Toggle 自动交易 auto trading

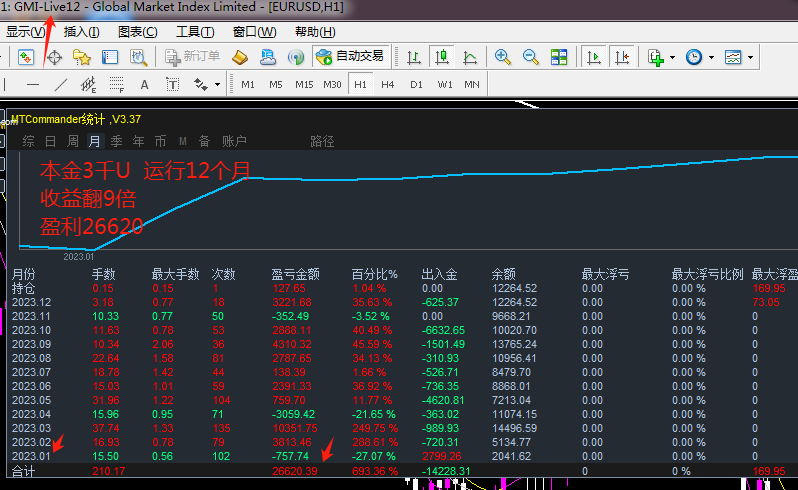click(351, 56)
